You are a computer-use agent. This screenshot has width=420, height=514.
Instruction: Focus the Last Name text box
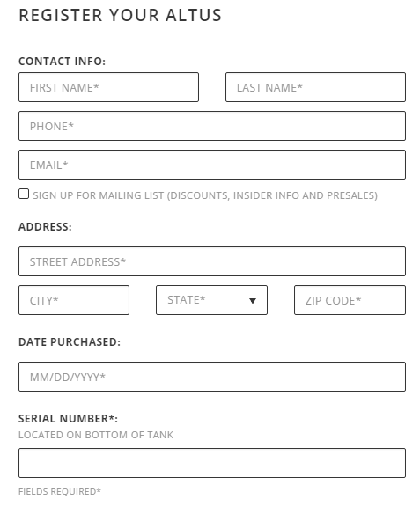coord(315,87)
